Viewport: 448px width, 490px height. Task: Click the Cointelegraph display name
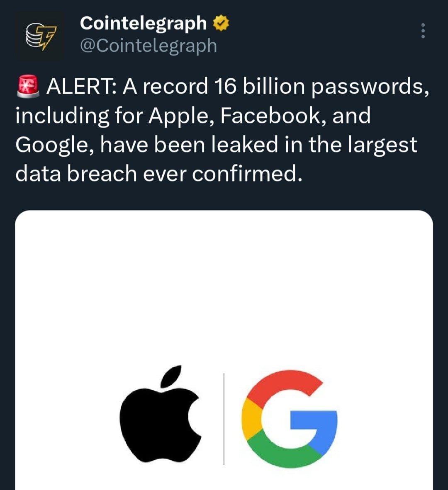point(143,23)
